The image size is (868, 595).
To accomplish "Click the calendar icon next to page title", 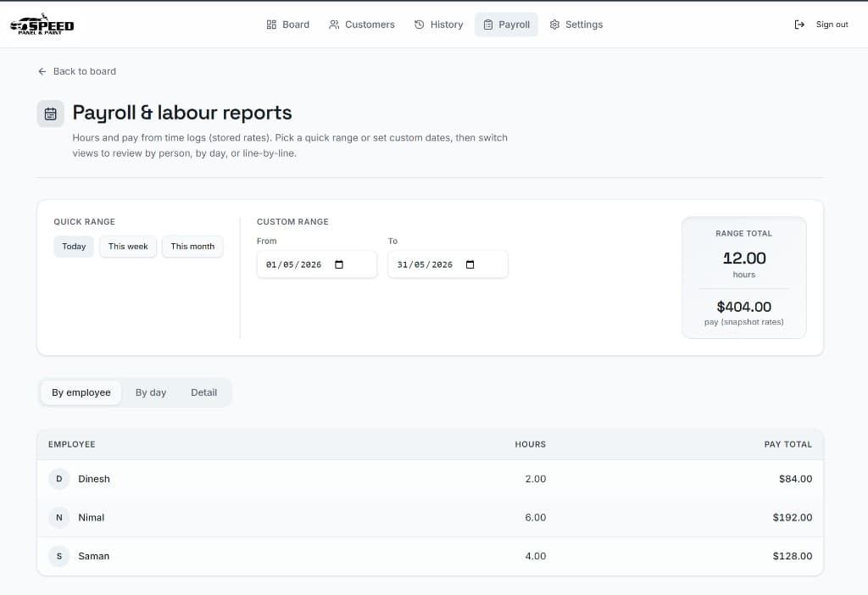I will click(x=50, y=114).
